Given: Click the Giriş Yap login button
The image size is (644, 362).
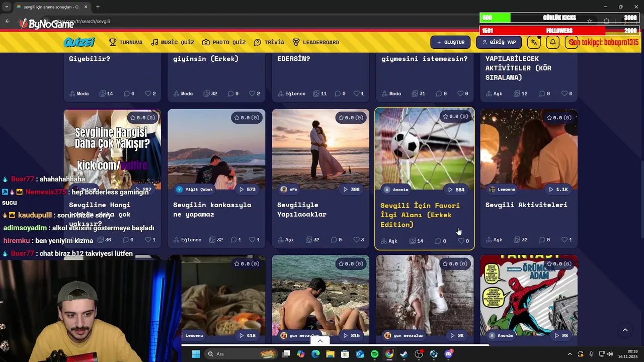Looking at the screenshot, I should coord(499,42).
